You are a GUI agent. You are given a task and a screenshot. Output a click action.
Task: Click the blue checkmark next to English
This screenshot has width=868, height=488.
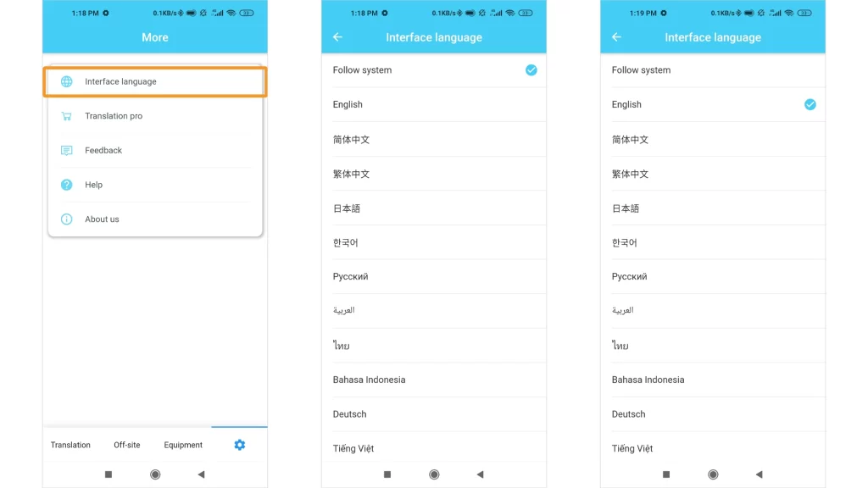[810, 104]
